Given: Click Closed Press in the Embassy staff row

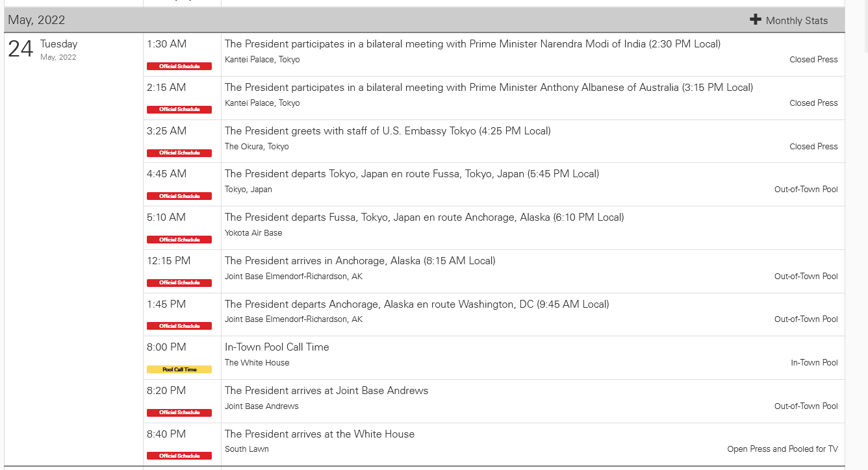Looking at the screenshot, I should pos(813,147).
